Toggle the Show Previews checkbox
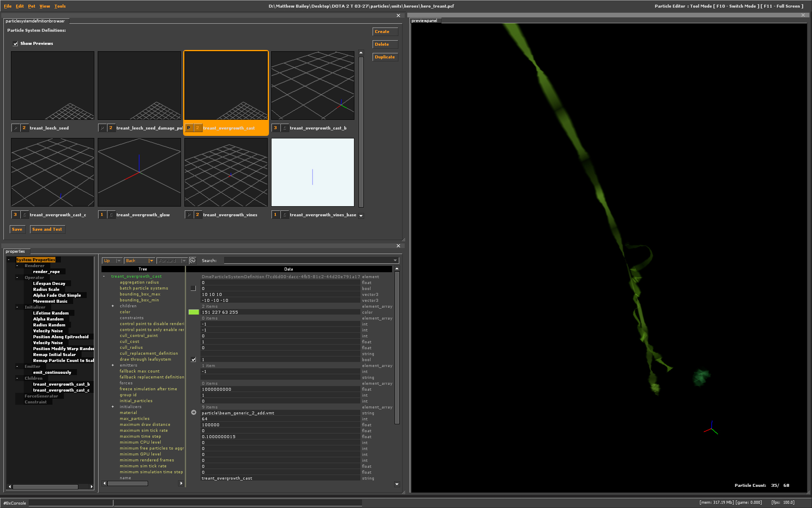Viewport: 812px width, 508px height. tap(15, 44)
